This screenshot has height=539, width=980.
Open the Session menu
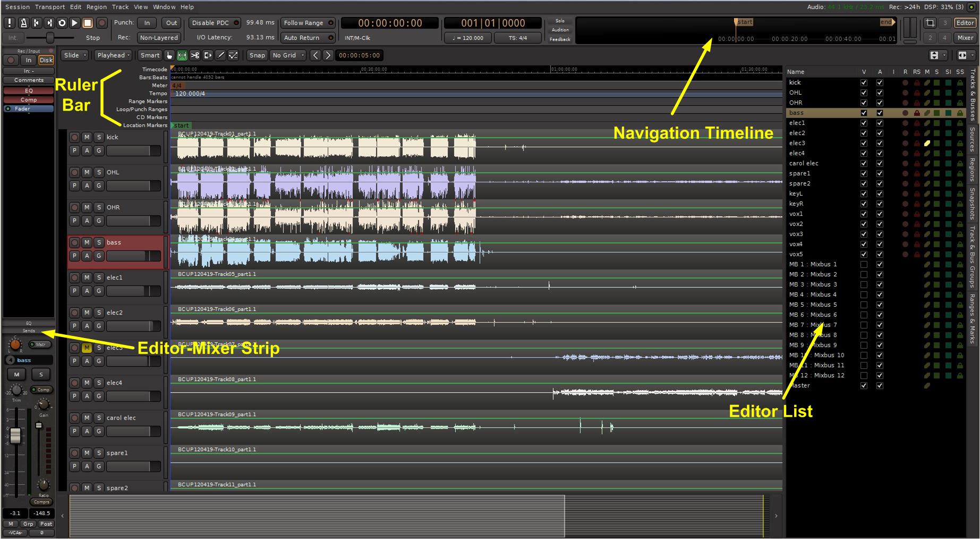click(18, 7)
